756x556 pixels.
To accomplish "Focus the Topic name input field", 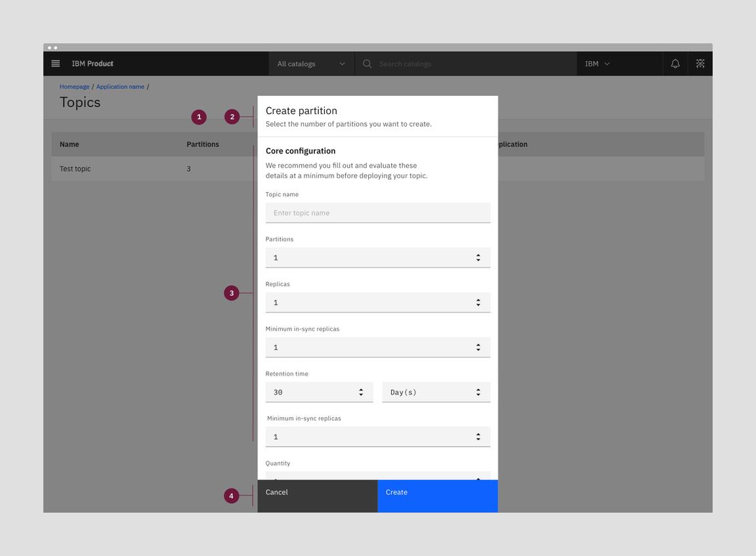I will [x=377, y=213].
